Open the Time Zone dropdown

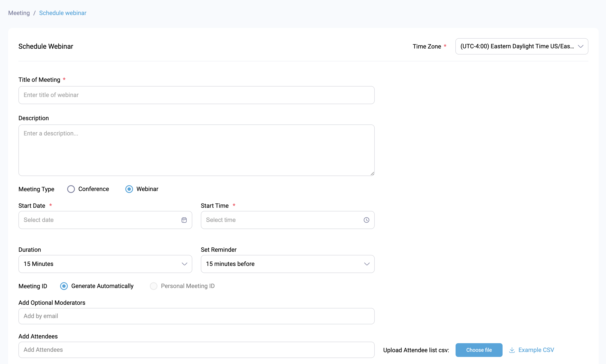[522, 46]
